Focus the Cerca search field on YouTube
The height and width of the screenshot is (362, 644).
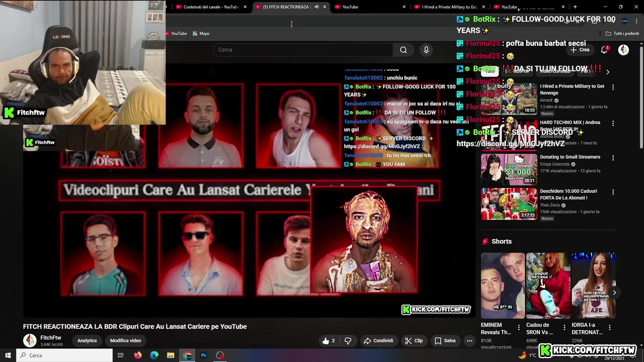click(303, 50)
